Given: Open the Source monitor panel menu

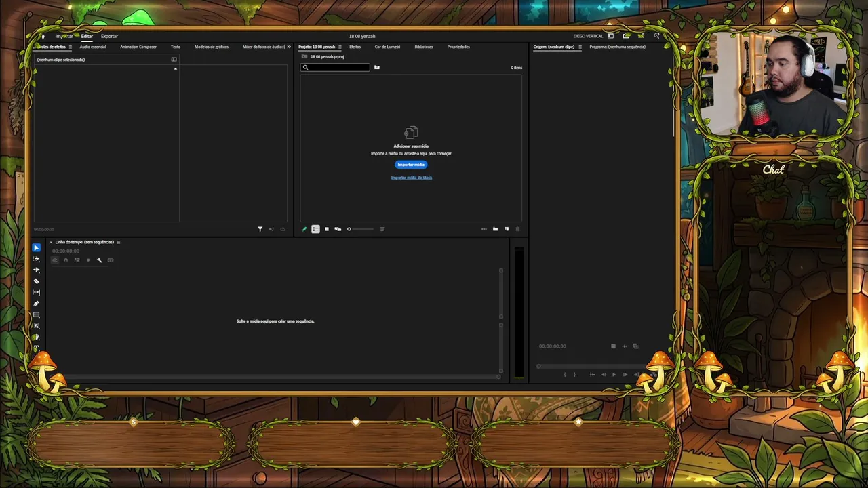Looking at the screenshot, I should (x=580, y=47).
